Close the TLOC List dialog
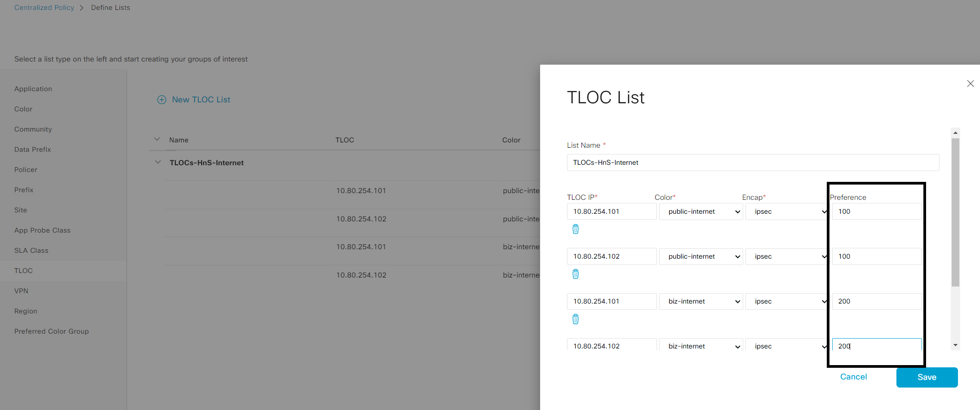980x410 pixels. (x=970, y=84)
